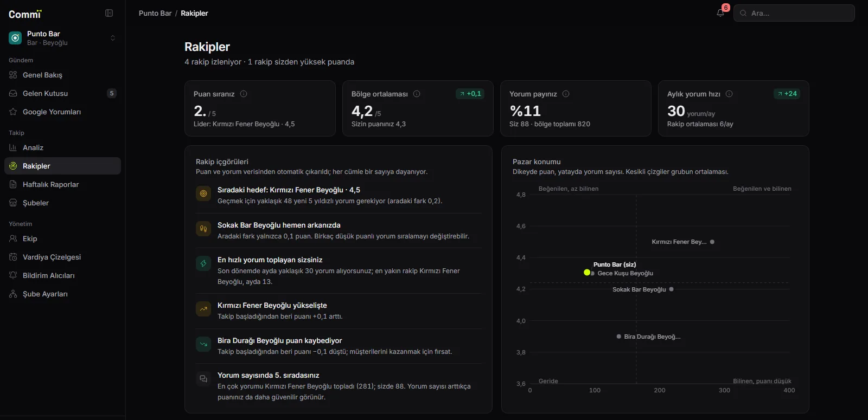The image size is (868, 420).
Task: Open the Analiz page
Action: (62, 147)
